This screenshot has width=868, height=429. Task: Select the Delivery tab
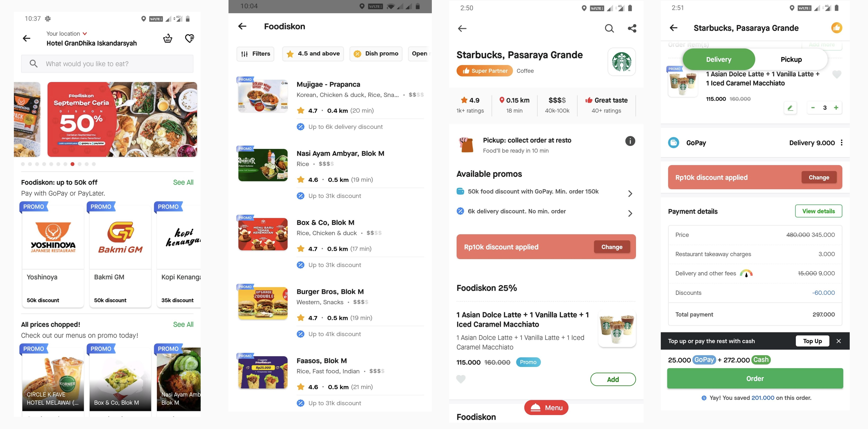click(x=718, y=59)
